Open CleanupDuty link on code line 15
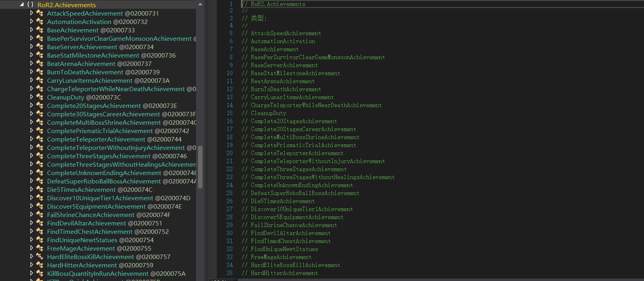644x281 pixels. pos(268,113)
